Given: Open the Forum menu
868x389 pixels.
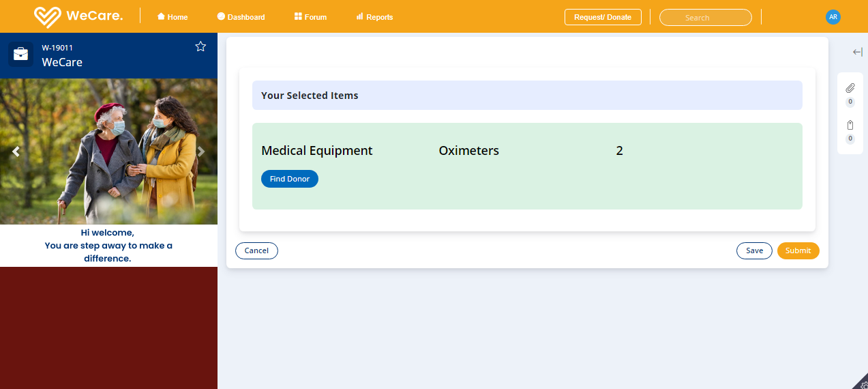Looking at the screenshot, I should pos(310,17).
